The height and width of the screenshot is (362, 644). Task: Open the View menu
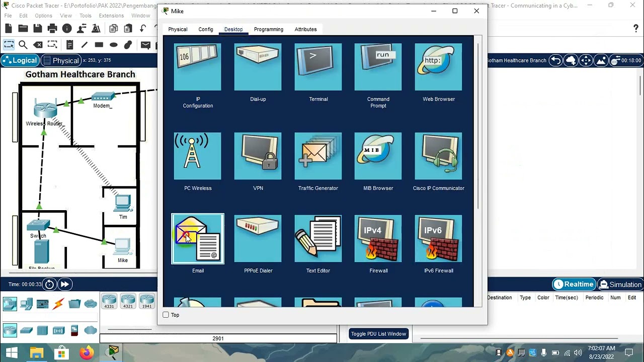(66, 16)
